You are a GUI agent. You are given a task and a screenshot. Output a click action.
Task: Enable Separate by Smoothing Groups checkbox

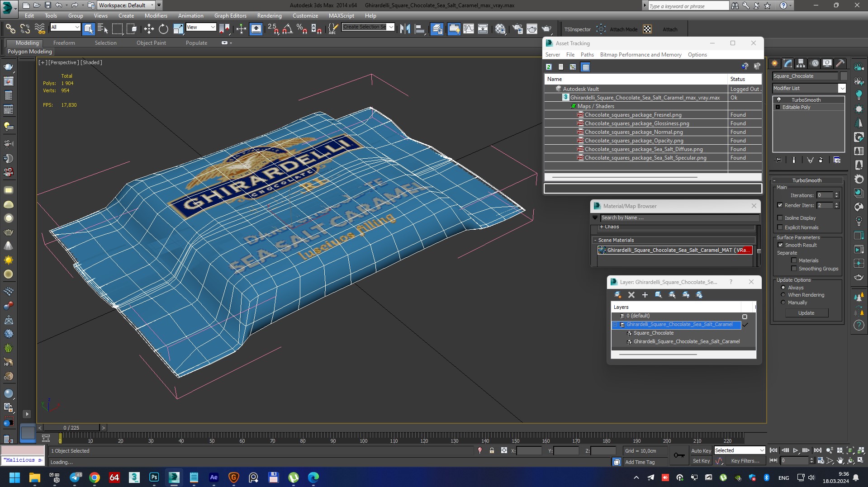pos(794,269)
